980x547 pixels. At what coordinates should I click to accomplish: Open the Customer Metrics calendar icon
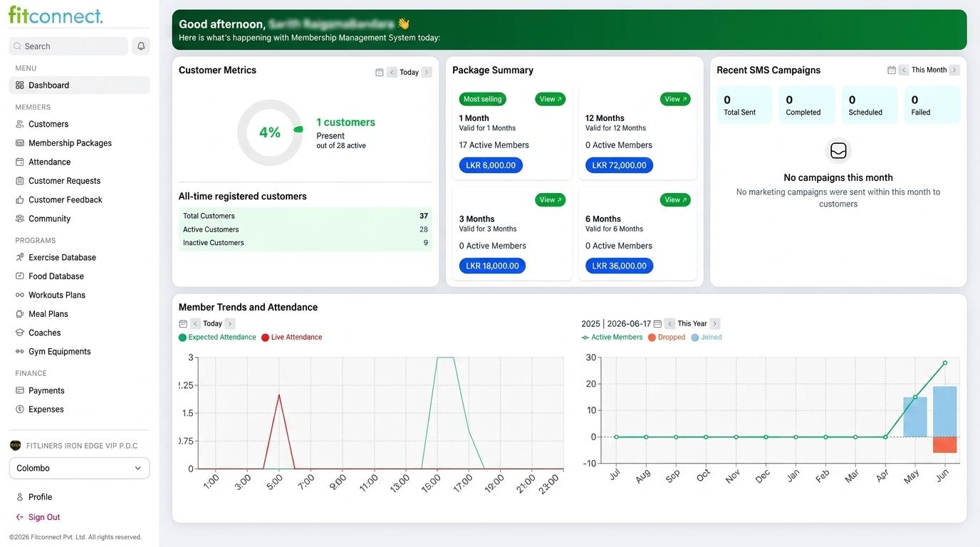[x=379, y=72]
